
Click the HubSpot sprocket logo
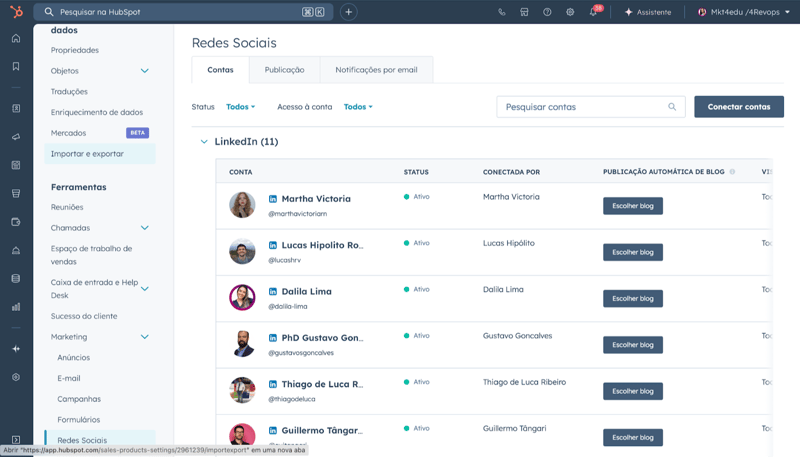(16, 11)
